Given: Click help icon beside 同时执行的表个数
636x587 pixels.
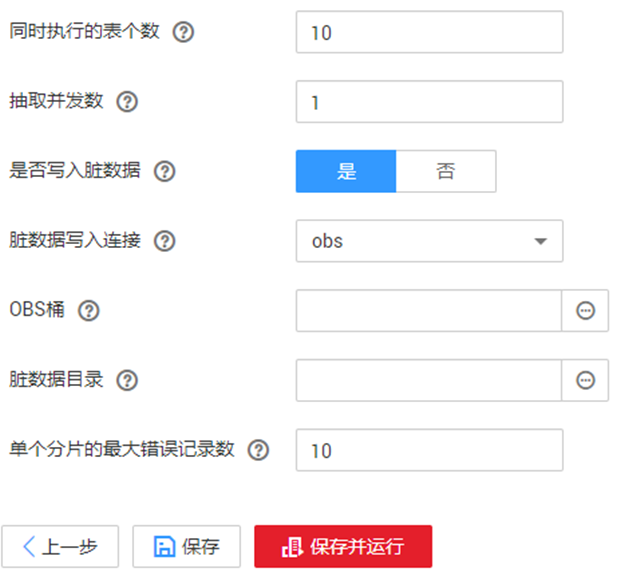Looking at the screenshot, I should point(183,32).
